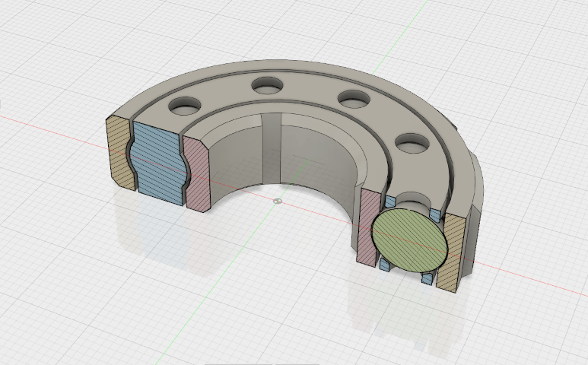Screen dimensions: 588x365
Task: Select the tan hatched section beside the large blue face
Action: pyautogui.click(x=119, y=153)
